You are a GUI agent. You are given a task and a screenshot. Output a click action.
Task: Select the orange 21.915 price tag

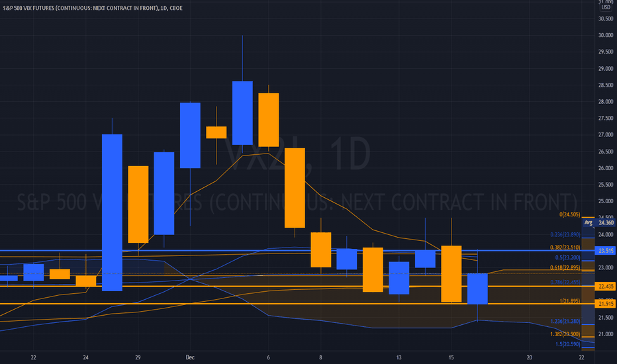pos(606,304)
